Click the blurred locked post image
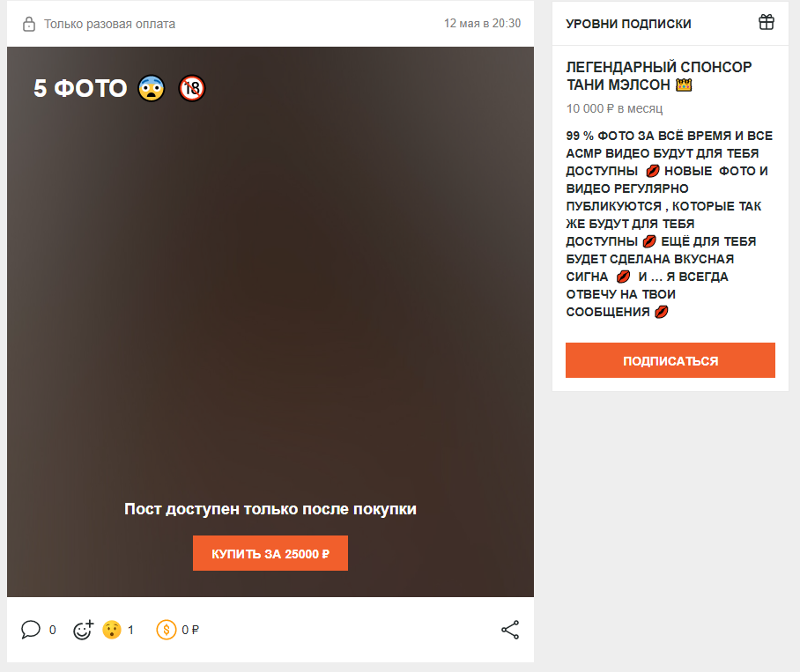This screenshot has height=672, width=800. pyautogui.click(x=270, y=285)
